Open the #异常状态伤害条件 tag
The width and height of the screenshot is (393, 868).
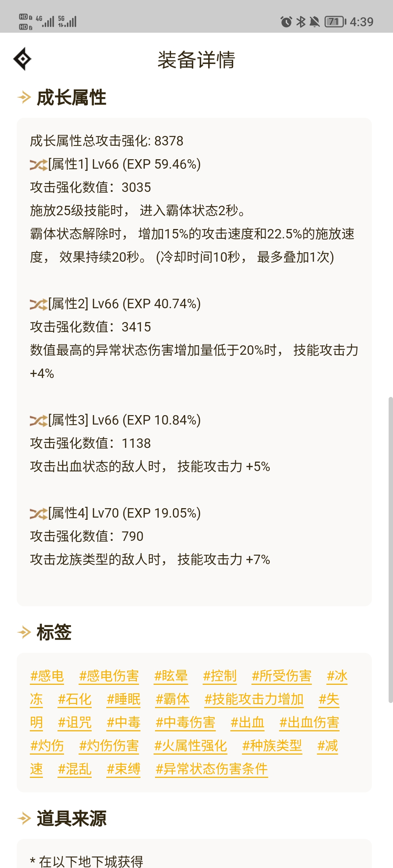point(212,769)
